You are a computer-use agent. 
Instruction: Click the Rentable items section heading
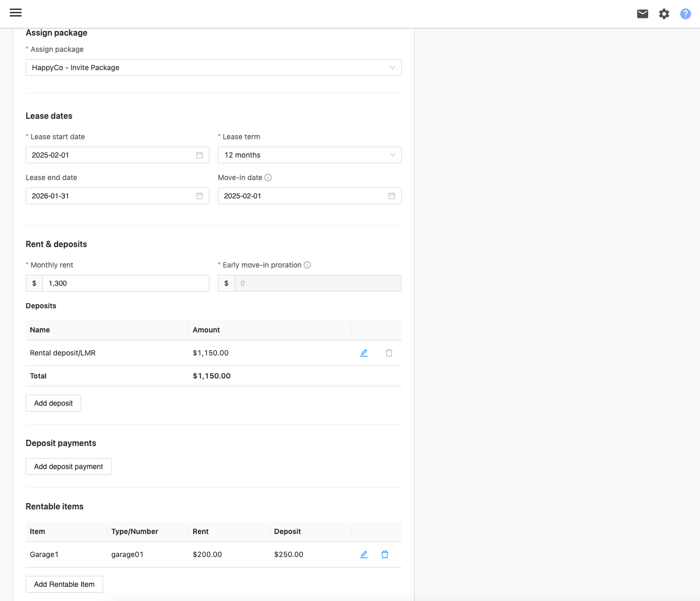click(55, 507)
